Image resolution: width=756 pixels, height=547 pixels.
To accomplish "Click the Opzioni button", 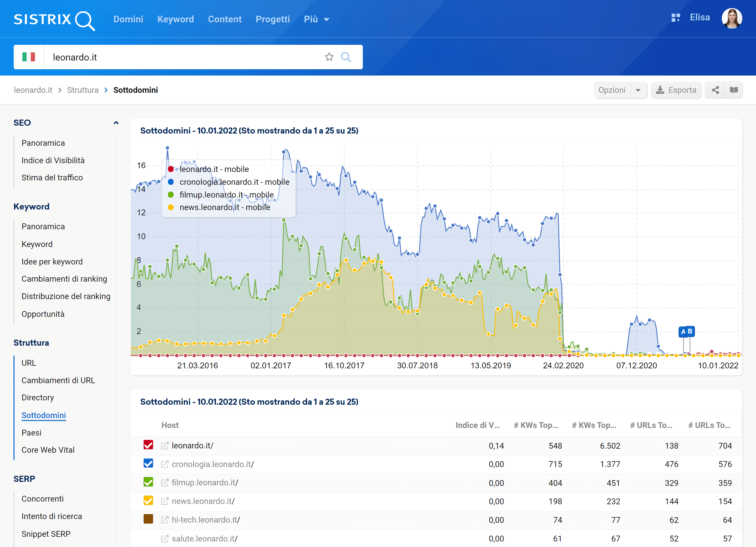I will [x=612, y=90].
